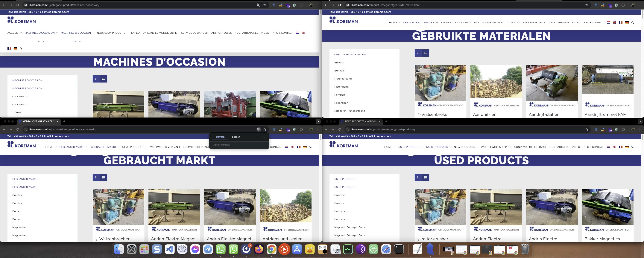Open WELTWEITER VERSAND in the German menu
Viewport: 644px width, 258px height.
tap(165, 147)
